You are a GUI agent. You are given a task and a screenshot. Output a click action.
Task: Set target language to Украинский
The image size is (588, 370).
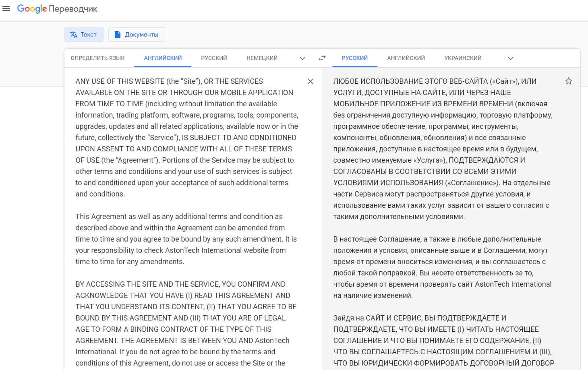click(463, 58)
